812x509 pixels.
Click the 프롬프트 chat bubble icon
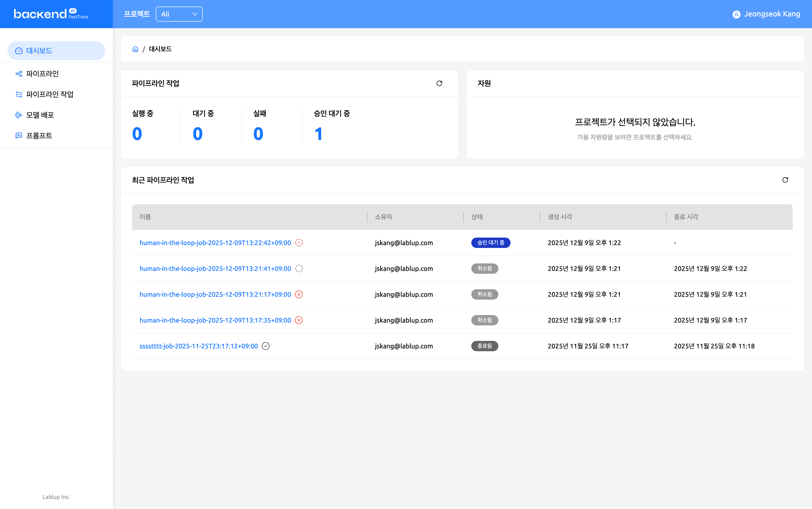point(19,136)
